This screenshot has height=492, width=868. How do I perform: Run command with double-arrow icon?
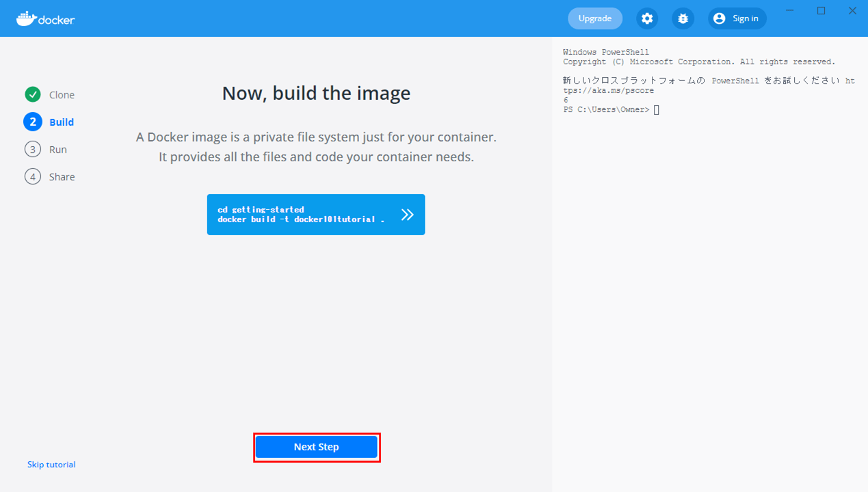click(408, 215)
